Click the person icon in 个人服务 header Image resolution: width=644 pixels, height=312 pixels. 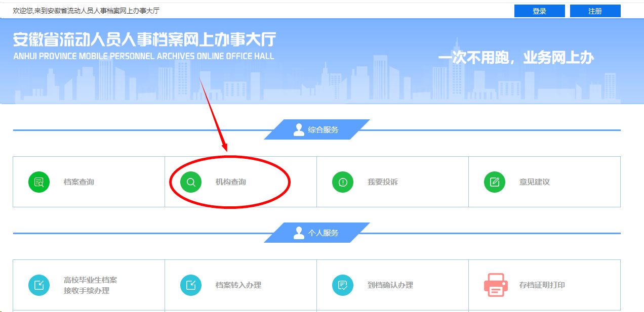[299, 233]
